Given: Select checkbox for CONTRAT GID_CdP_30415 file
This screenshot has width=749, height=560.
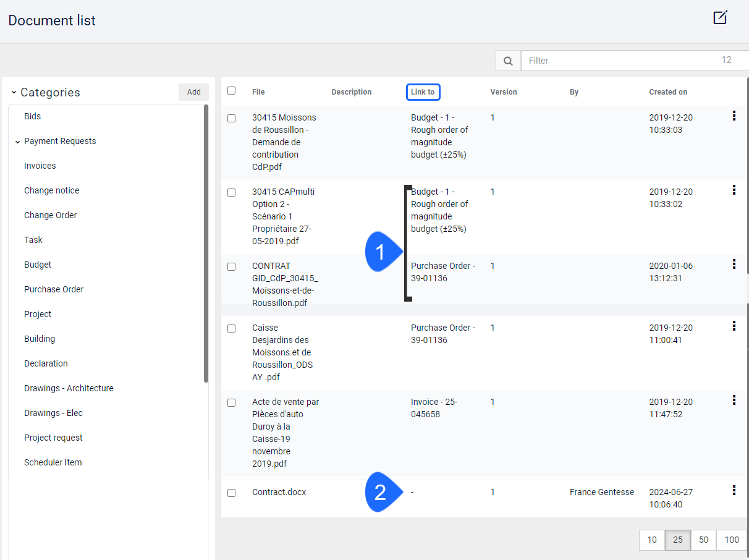Looking at the screenshot, I should pos(231,266).
